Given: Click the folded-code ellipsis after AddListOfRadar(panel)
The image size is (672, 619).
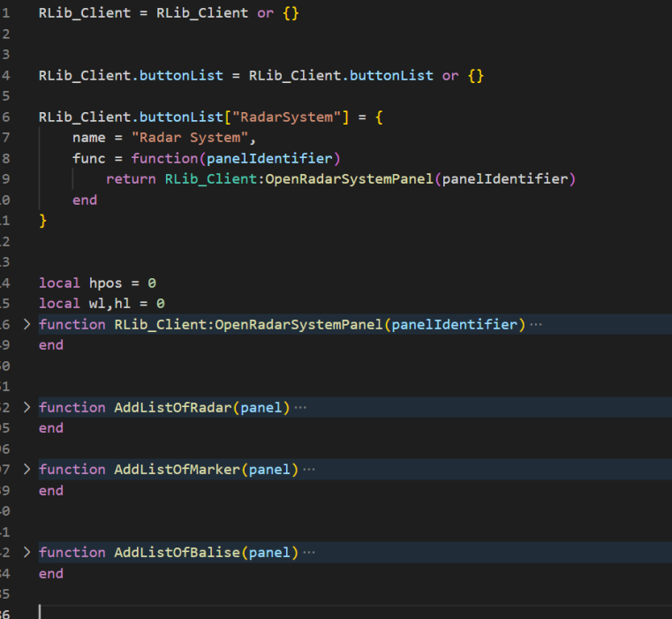Looking at the screenshot, I should click(x=300, y=407).
